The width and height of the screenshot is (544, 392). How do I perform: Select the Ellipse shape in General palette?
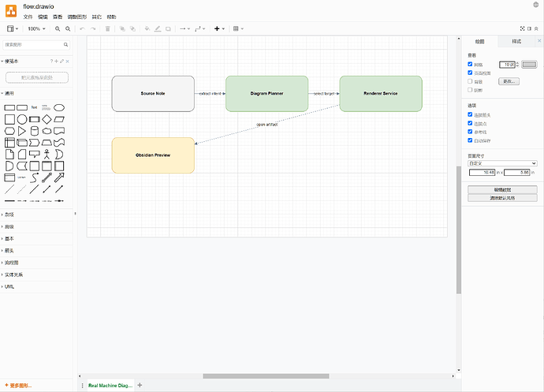[x=59, y=107]
